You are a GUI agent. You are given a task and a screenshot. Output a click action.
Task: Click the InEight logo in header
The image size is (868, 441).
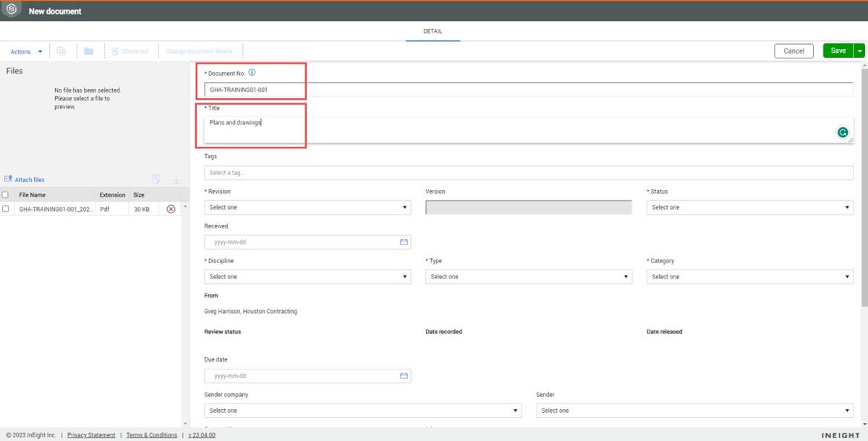11,11
